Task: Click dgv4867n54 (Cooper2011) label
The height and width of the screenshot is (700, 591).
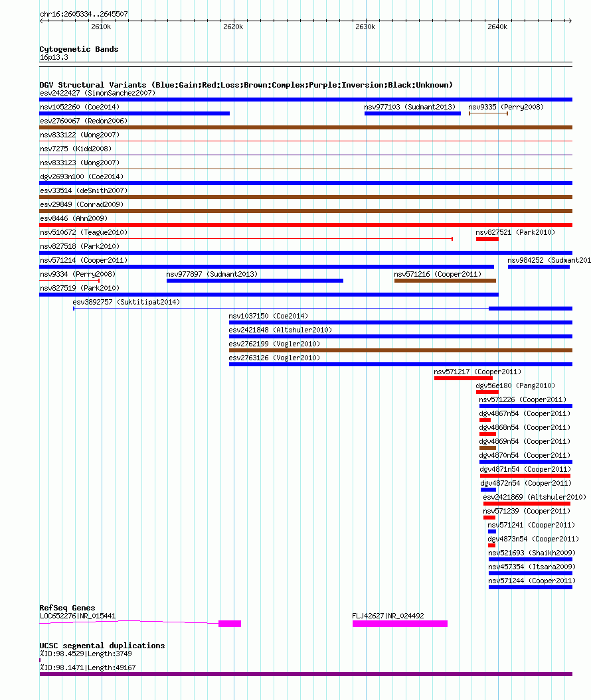Action: pyautogui.click(x=525, y=413)
